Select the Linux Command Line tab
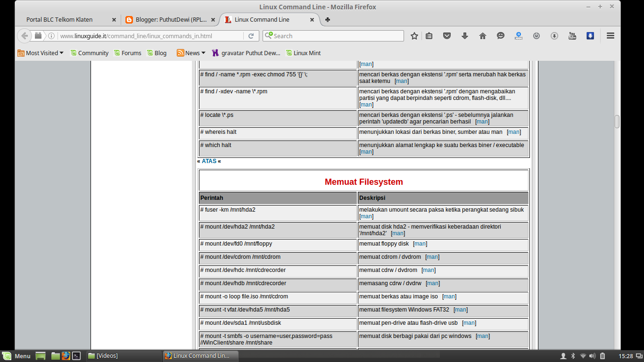The image size is (644, 362). (262, 20)
